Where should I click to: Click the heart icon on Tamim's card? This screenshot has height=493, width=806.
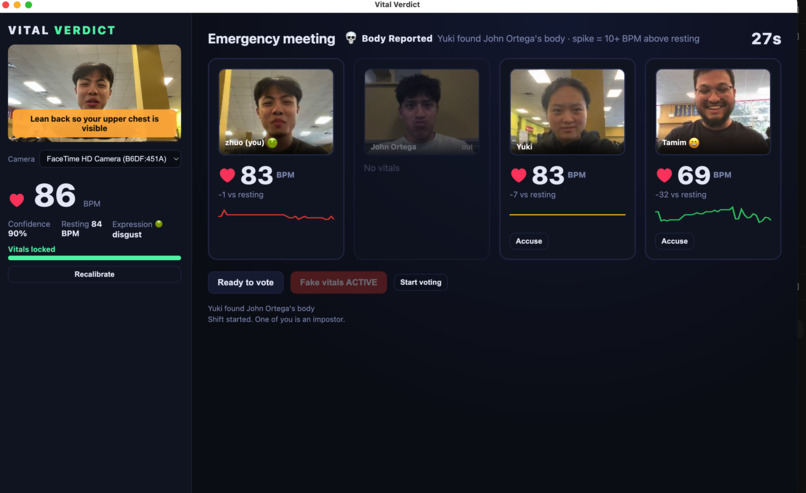tap(664, 175)
